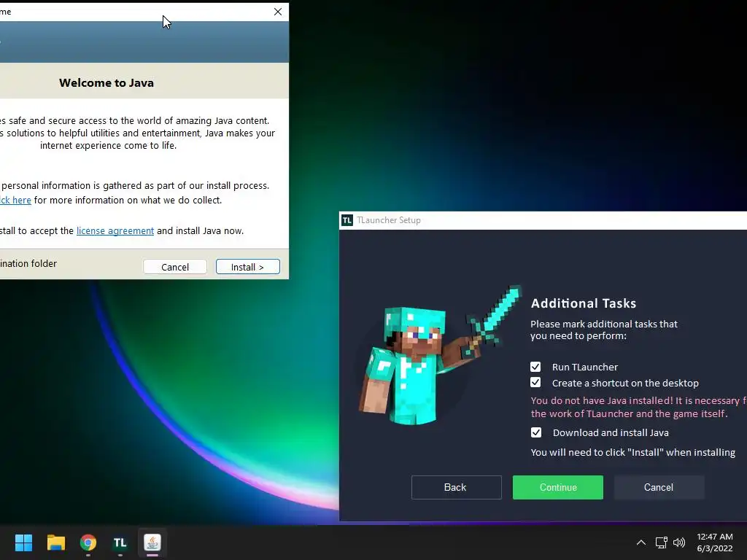Screen dimensions: 747x560
Task: Switch to the Java installer taskbar icon
Action: [x=152, y=542]
